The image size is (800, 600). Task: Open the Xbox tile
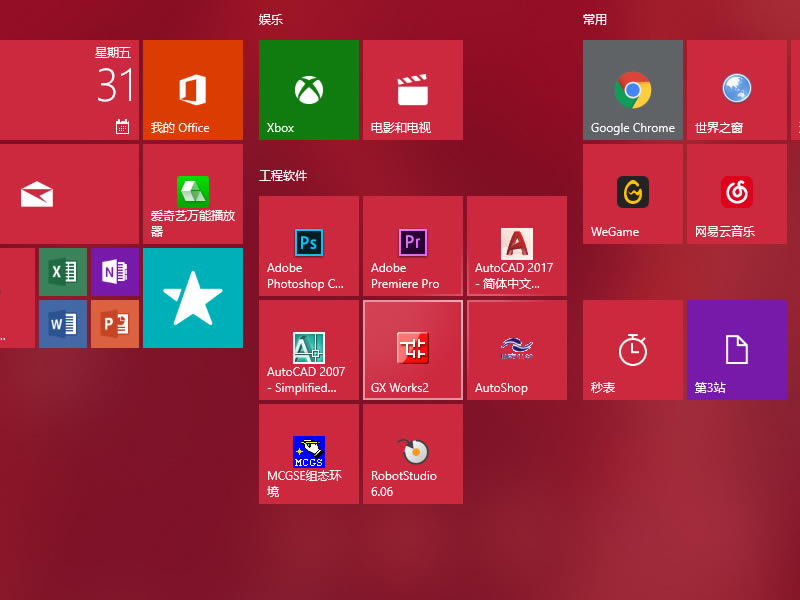pos(308,90)
